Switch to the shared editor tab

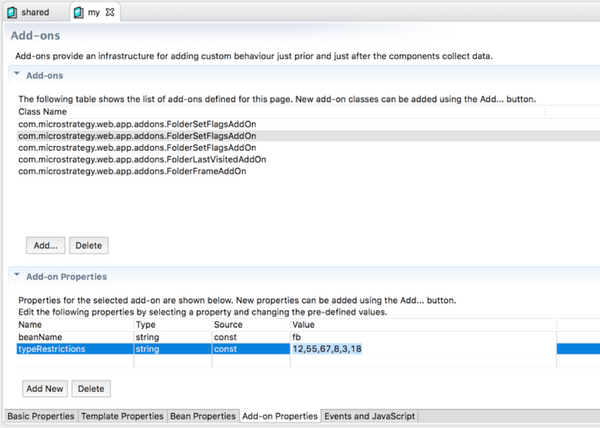coord(28,13)
